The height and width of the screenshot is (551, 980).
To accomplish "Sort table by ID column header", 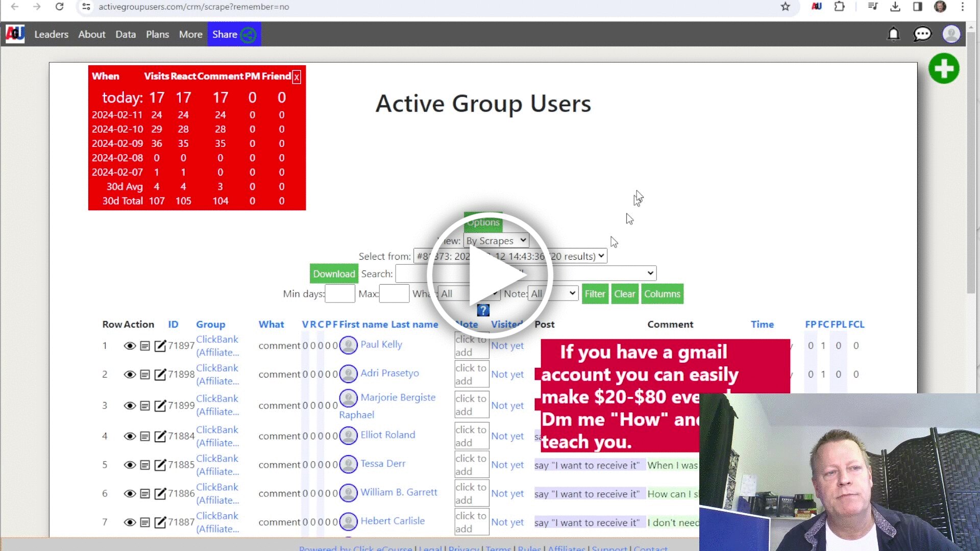I will coord(173,324).
